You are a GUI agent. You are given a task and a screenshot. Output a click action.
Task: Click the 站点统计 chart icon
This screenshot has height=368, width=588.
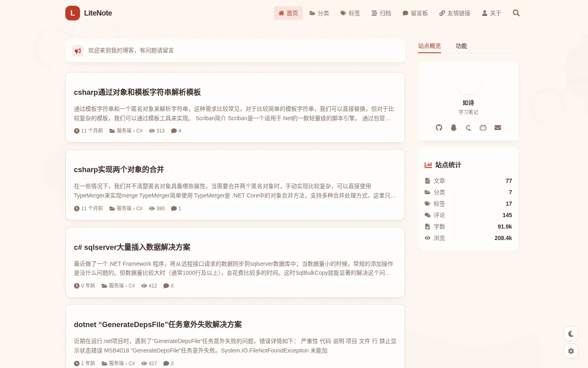click(x=428, y=165)
